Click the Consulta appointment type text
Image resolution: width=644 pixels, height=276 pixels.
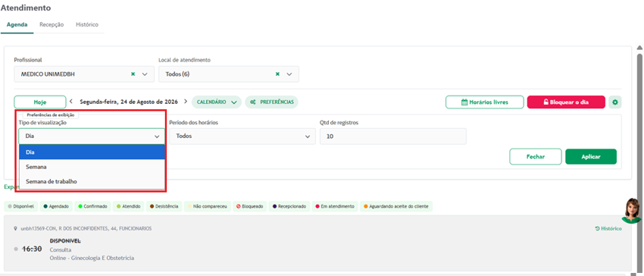tap(61, 249)
